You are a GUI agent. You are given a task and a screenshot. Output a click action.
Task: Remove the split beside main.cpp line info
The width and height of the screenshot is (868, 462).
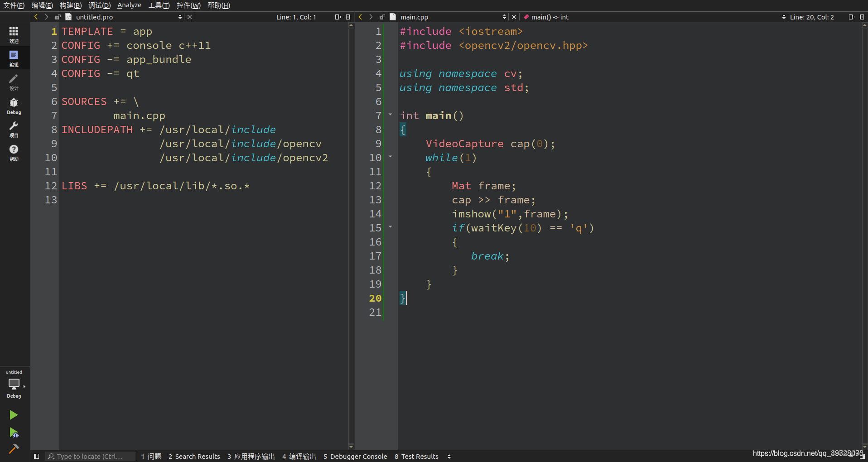pyautogui.click(x=862, y=17)
